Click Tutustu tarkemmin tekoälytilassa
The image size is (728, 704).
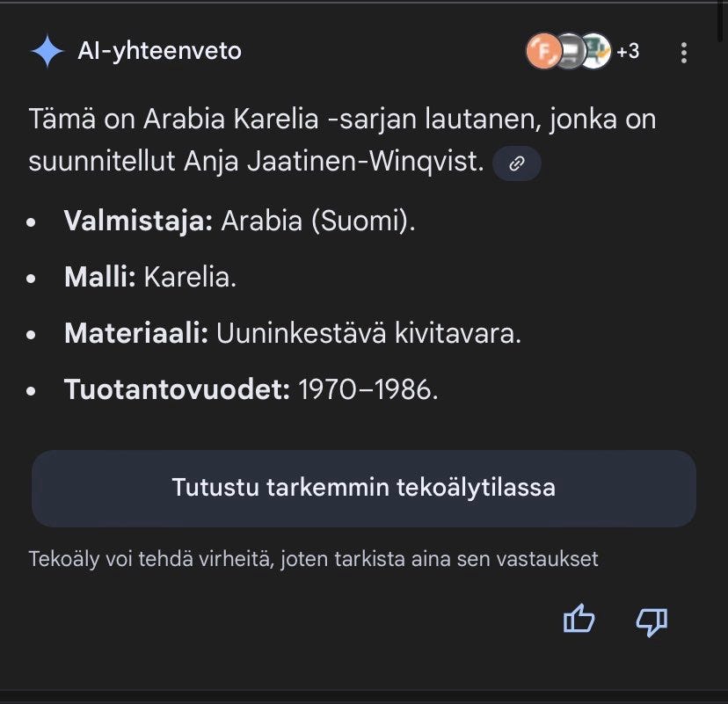pos(364,489)
